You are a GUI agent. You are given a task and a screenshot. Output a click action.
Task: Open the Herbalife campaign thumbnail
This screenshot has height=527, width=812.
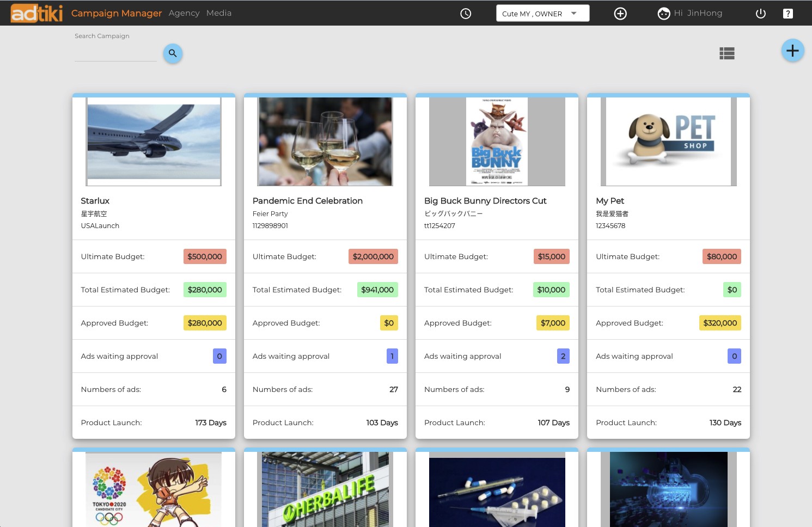tap(326, 489)
